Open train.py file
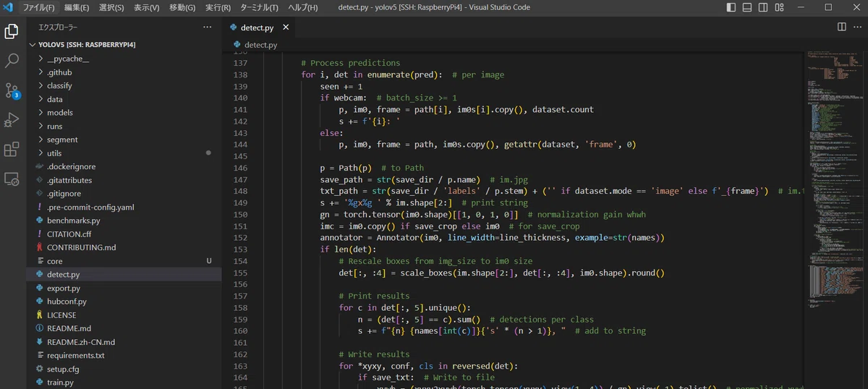 [124, 382]
